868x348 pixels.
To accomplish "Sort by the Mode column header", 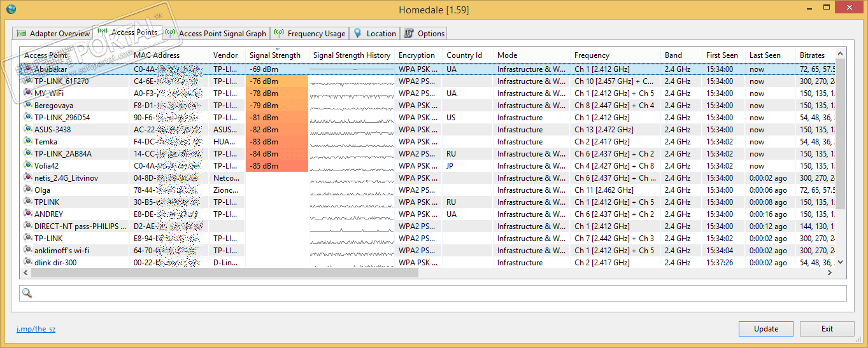I will click(532, 55).
